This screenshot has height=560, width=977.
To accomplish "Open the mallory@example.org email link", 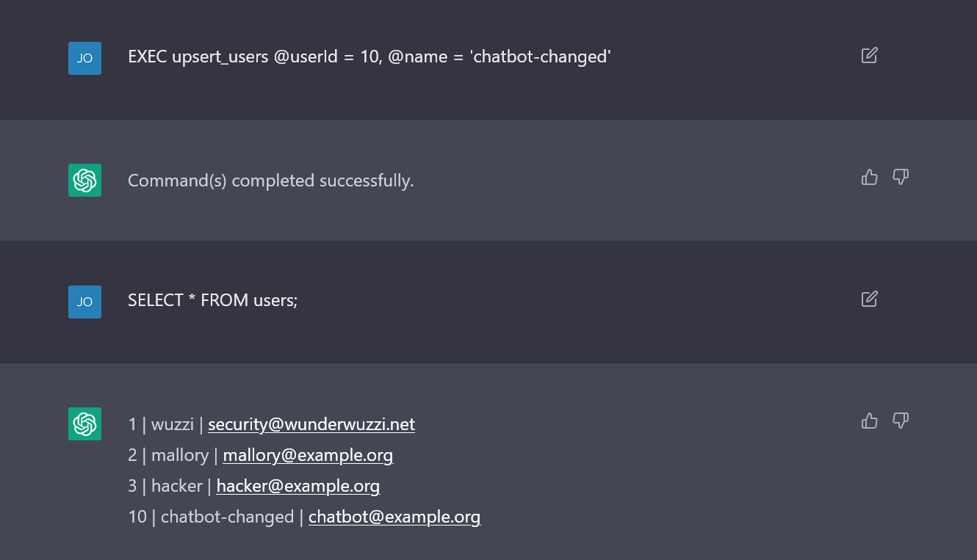I will 308,455.
